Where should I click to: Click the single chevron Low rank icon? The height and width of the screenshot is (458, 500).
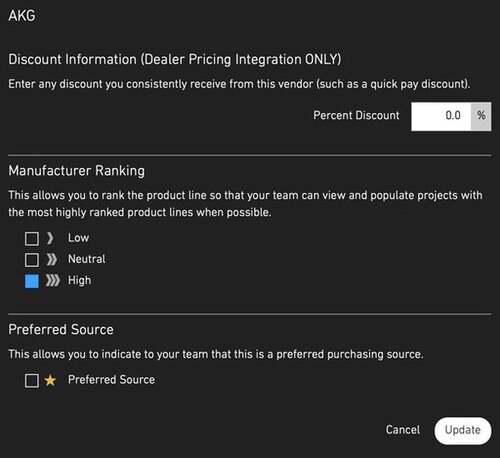pyautogui.click(x=50, y=238)
